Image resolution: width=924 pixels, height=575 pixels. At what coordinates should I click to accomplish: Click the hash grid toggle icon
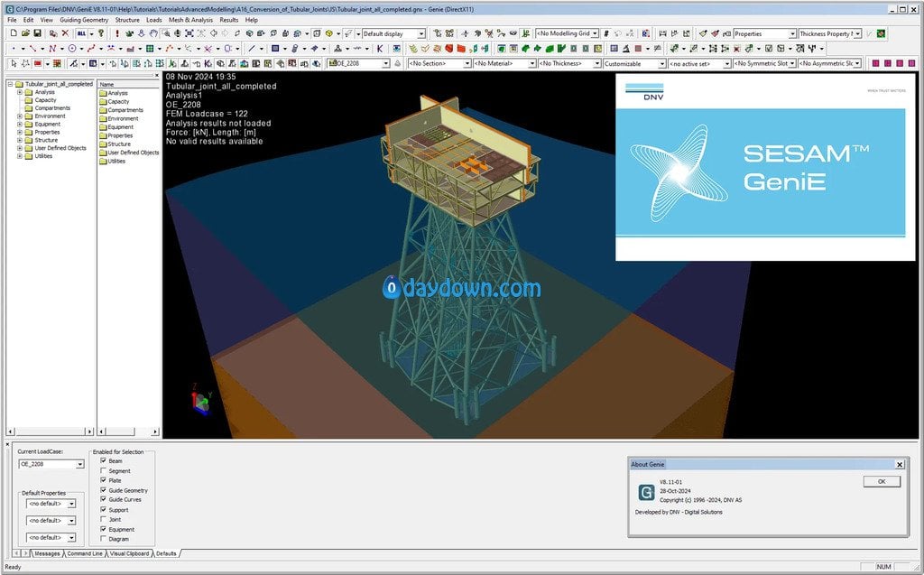(x=605, y=33)
